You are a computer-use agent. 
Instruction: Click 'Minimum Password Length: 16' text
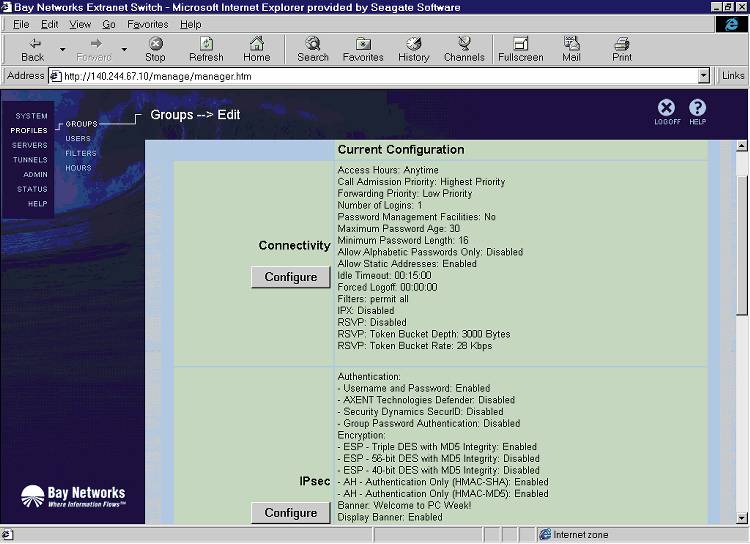pos(403,240)
